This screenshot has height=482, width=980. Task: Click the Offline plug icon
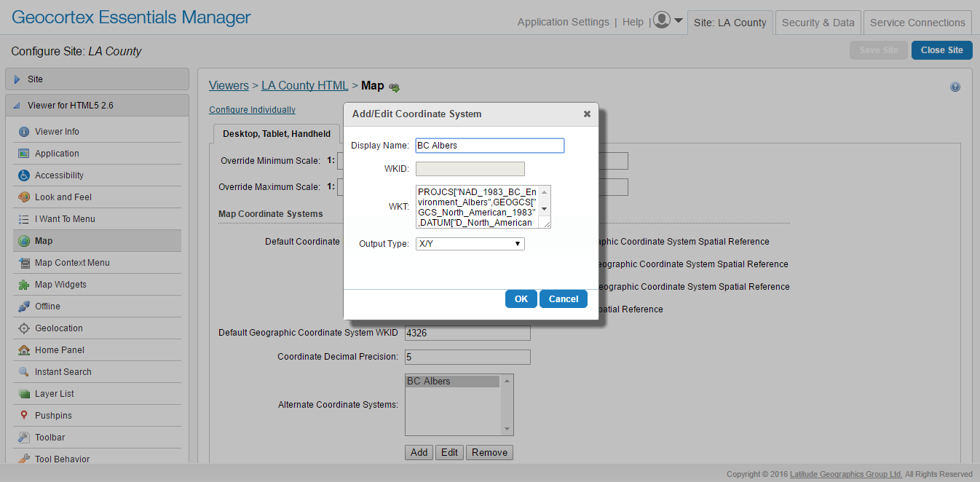click(x=23, y=307)
